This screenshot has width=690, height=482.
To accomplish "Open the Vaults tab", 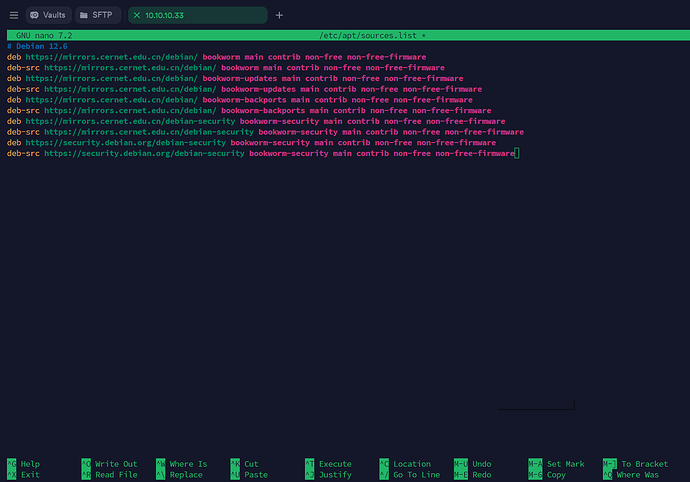I will (x=48, y=15).
